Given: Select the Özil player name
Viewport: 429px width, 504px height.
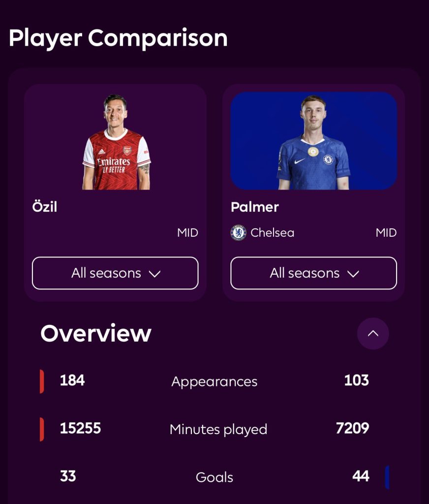Looking at the screenshot, I should tap(45, 207).
